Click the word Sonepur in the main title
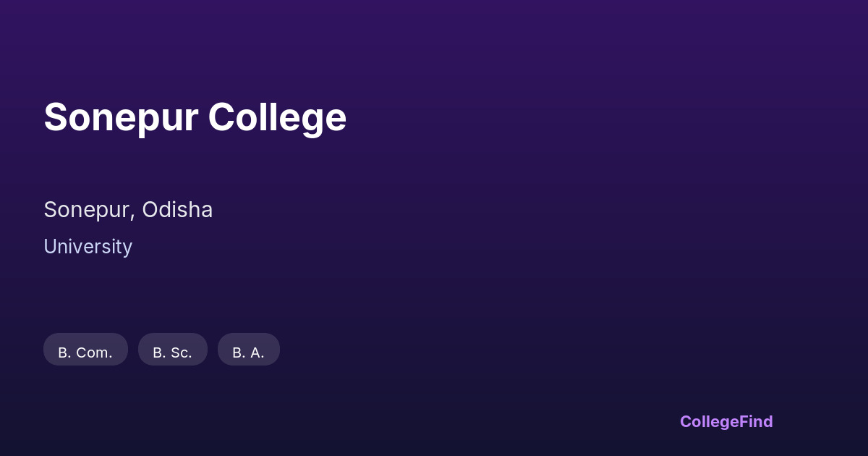Screen dimensions: 868x456 point(121,117)
